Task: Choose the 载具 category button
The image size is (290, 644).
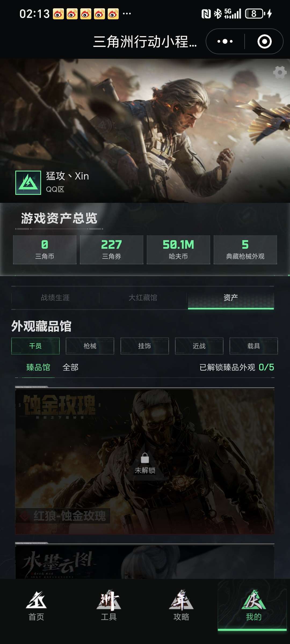Action: (253, 346)
